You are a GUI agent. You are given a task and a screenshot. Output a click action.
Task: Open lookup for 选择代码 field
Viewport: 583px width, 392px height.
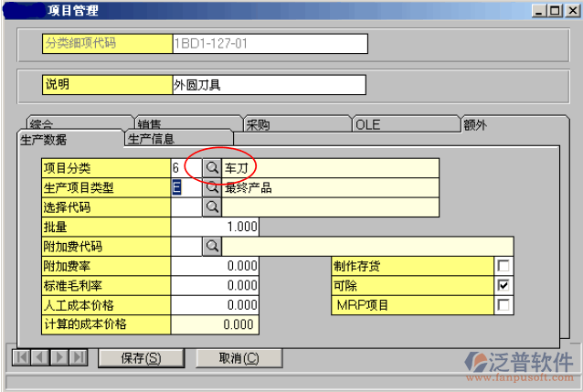[212, 207]
